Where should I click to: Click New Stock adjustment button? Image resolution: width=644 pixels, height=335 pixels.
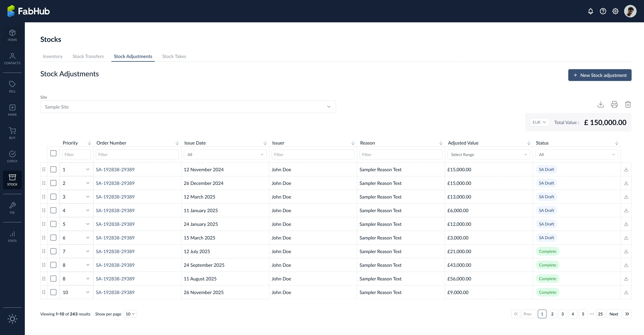600,75
